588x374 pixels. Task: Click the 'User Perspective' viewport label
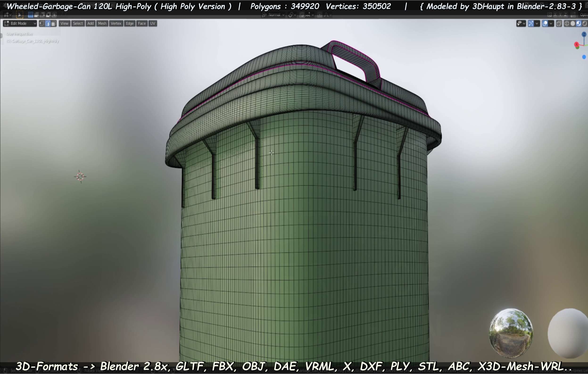tap(20, 34)
